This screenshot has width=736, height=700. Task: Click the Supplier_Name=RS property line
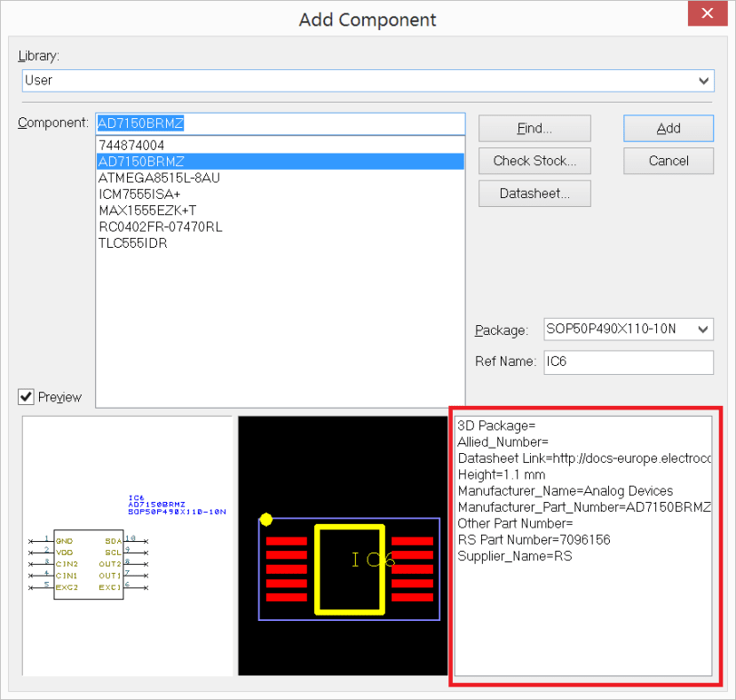(514, 556)
